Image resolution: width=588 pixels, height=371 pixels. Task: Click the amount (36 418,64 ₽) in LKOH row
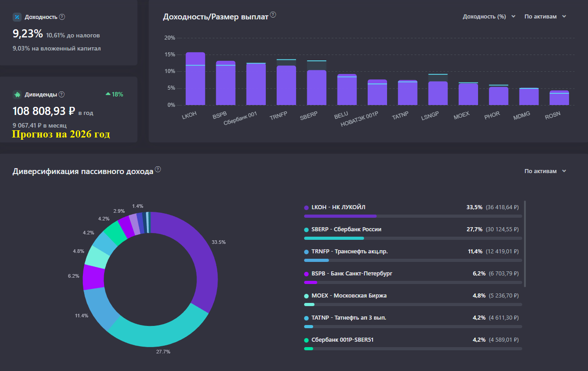pyautogui.click(x=502, y=207)
